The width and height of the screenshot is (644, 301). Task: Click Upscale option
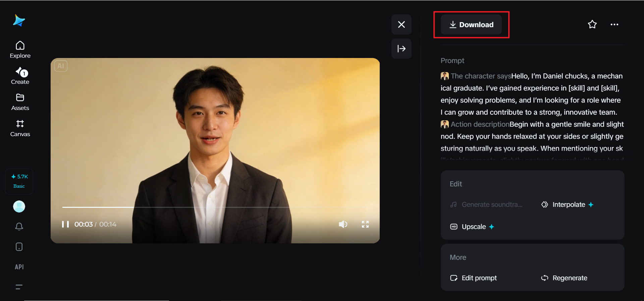tap(472, 227)
